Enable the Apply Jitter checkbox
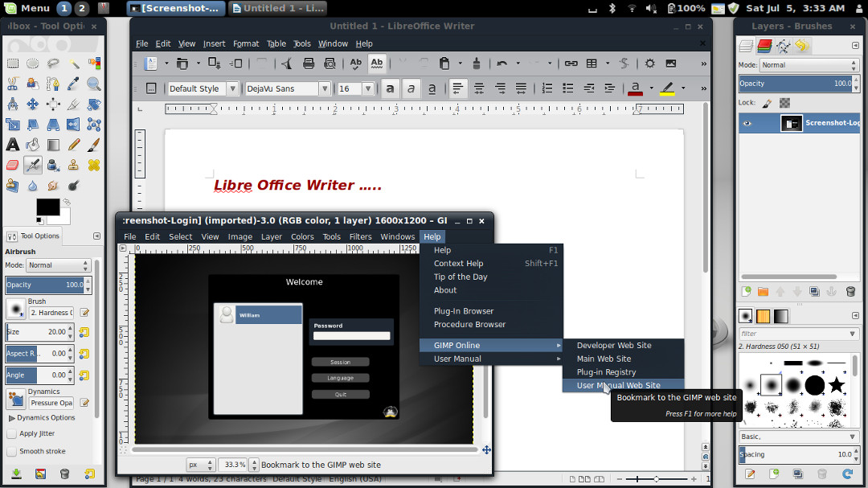Image resolution: width=868 pixels, height=488 pixels. (11, 433)
